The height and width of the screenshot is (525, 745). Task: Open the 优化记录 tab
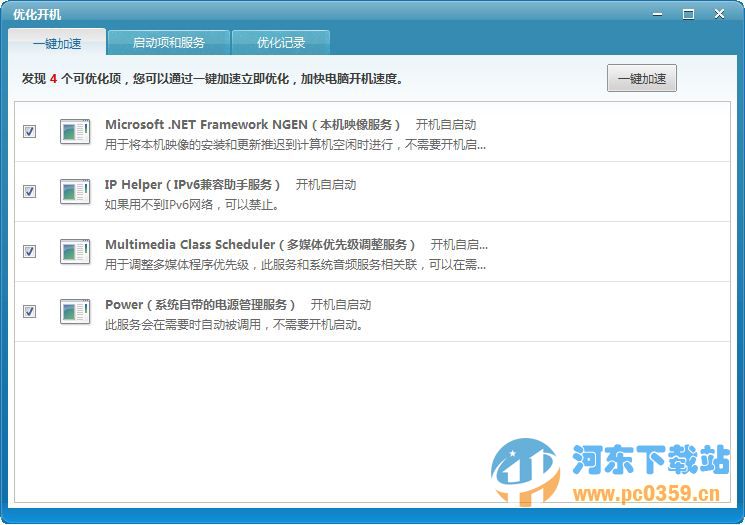coord(281,43)
